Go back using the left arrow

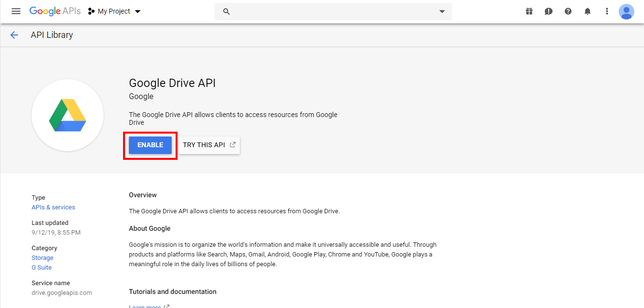tap(14, 35)
